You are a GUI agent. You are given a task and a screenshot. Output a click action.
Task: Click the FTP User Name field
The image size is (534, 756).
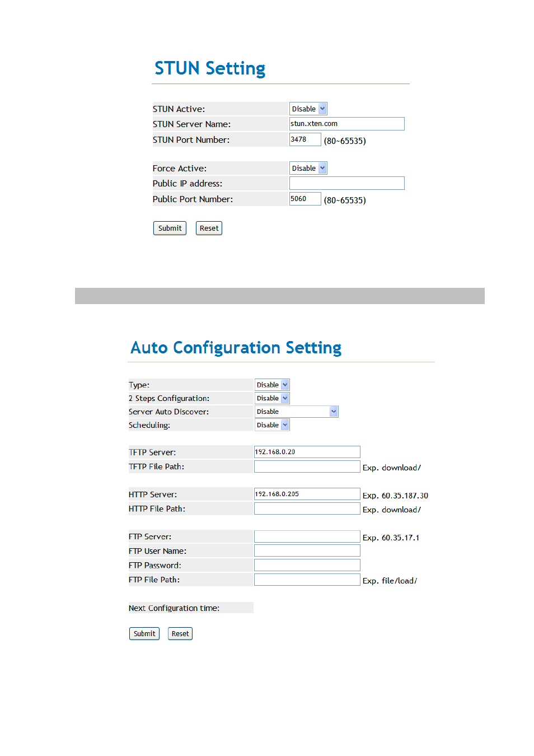(x=307, y=551)
